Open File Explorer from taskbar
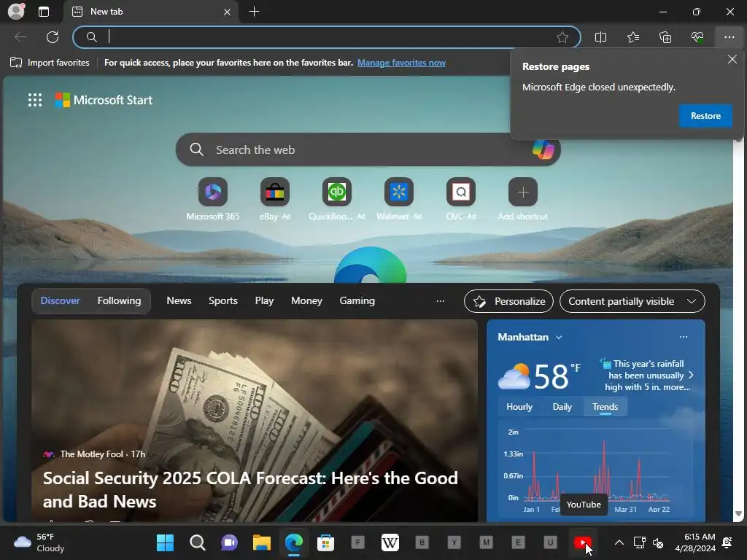The height and width of the screenshot is (560, 747). (262, 542)
